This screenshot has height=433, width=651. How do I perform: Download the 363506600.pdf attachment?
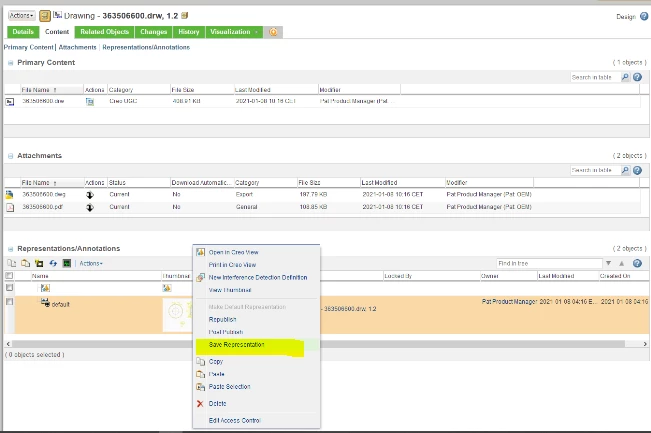tap(90, 207)
